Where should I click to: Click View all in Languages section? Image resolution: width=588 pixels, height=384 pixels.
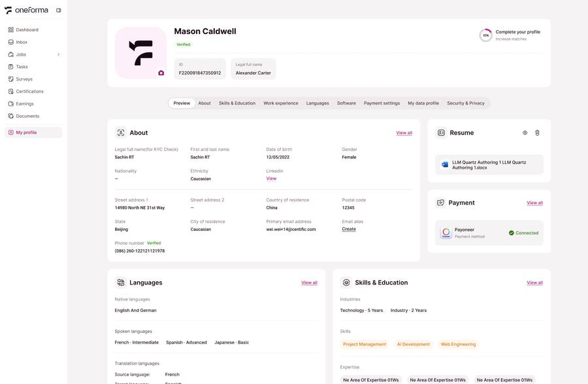(x=310, y=283)
